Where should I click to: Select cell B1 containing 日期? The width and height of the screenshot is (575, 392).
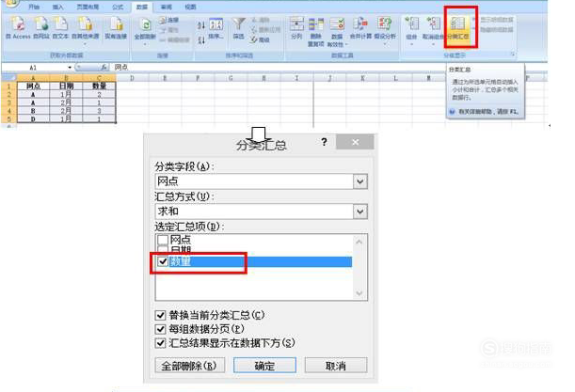click(66, 86)
